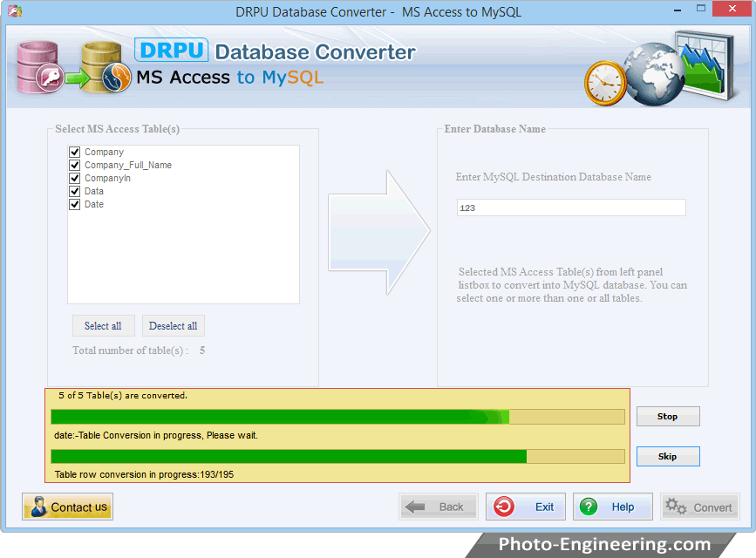756x558 pixels.
Task: Click the MySQL database icon in header
Action: pyautogui.click(x=106, y=67)
